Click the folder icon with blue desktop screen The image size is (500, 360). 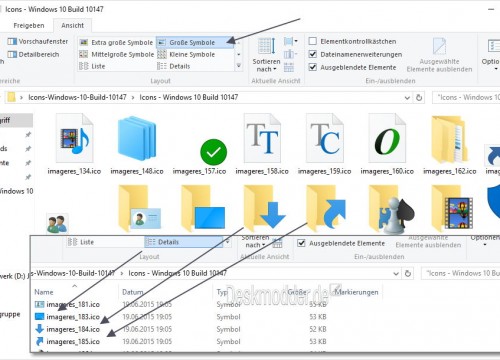[x=203, y=209]
